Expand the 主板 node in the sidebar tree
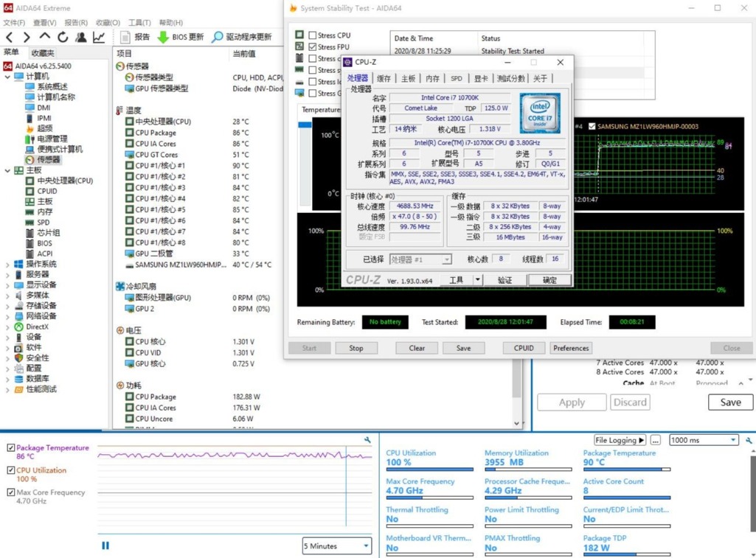The width and height of the screenshot is (756, 558). click(x=7, y=170)
